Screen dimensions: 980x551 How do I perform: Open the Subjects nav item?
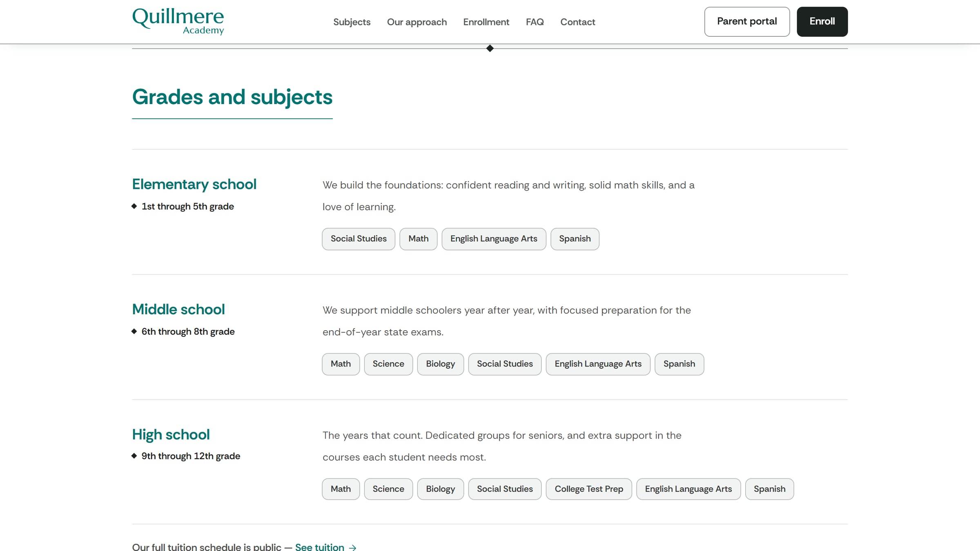pos(352,22)
